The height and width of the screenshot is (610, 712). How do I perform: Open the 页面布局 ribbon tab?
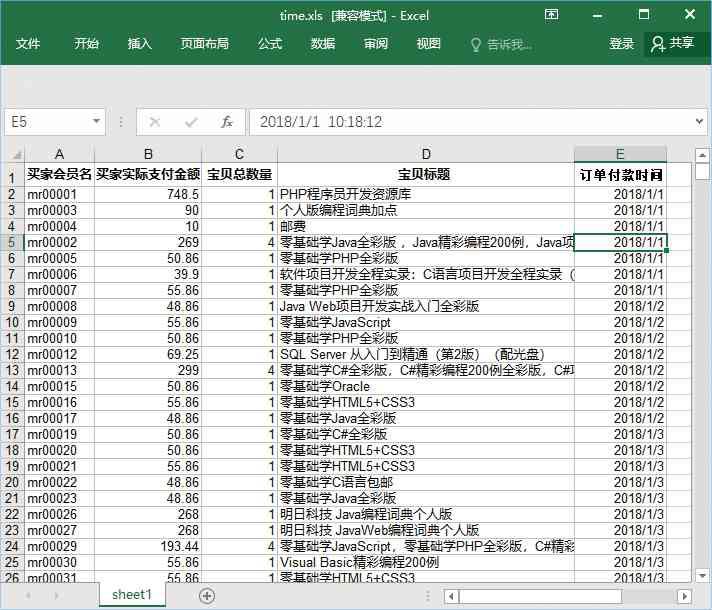(x=205, y=44)
